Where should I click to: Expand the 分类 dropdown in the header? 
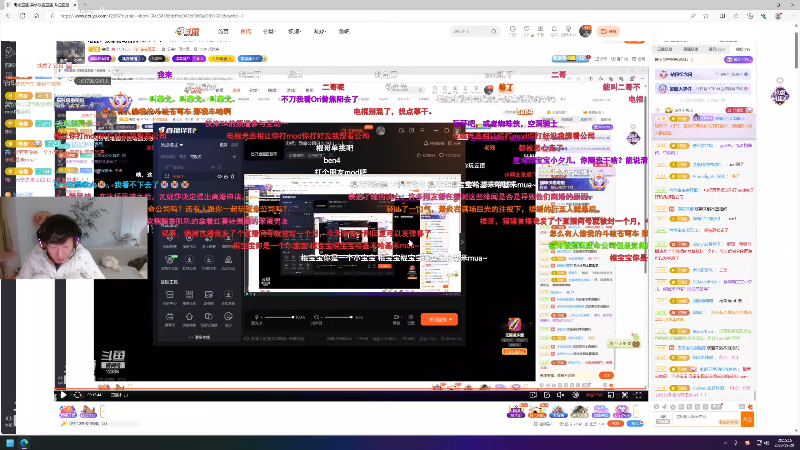pos(269,32)
